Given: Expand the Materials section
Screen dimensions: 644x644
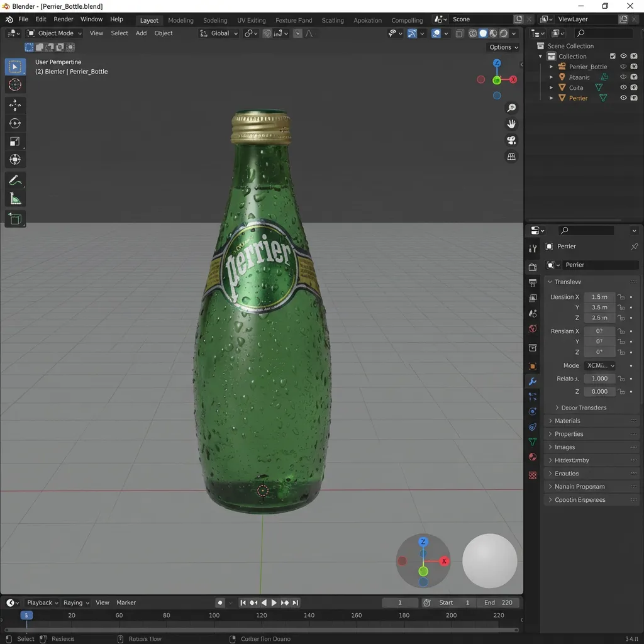Looking at the screenshot, I should click(566, 420).
